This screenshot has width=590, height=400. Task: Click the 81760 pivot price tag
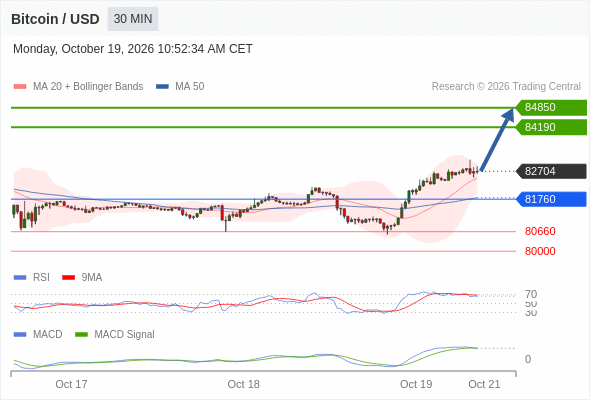point(551,199)
